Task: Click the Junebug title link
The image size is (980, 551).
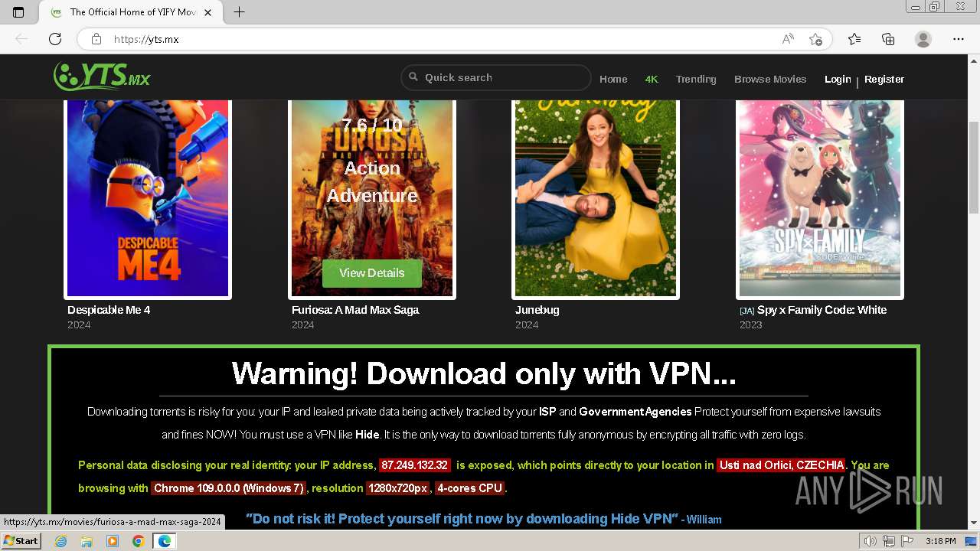Action: tap(537, 310)
